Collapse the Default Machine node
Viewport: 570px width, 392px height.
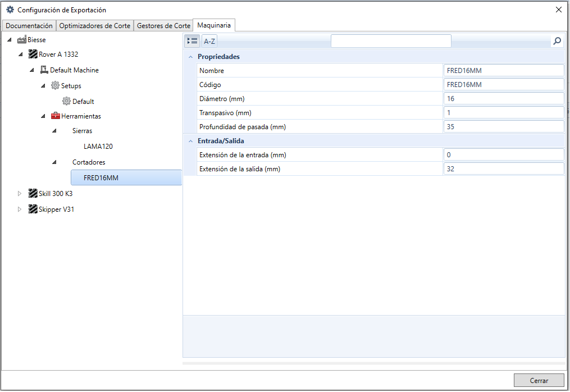[32, 70]
